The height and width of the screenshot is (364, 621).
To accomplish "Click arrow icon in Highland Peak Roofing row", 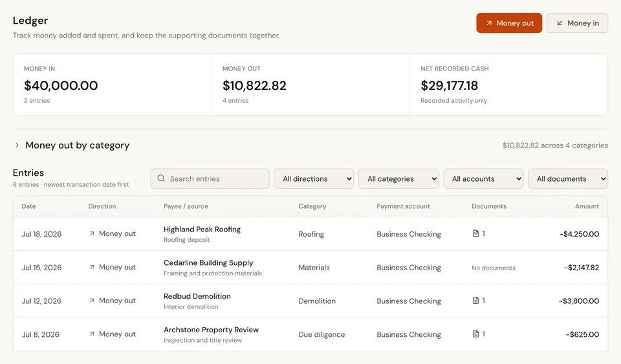I will tap(92, 233).
